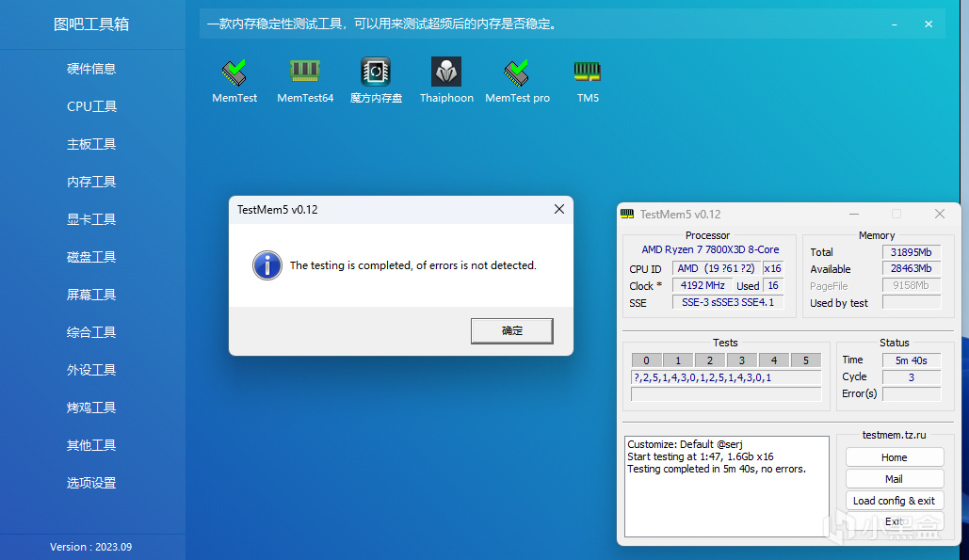Click the testmem.tz.ru label
This screenshot has height=560, width=969.
tap(895, 435)
